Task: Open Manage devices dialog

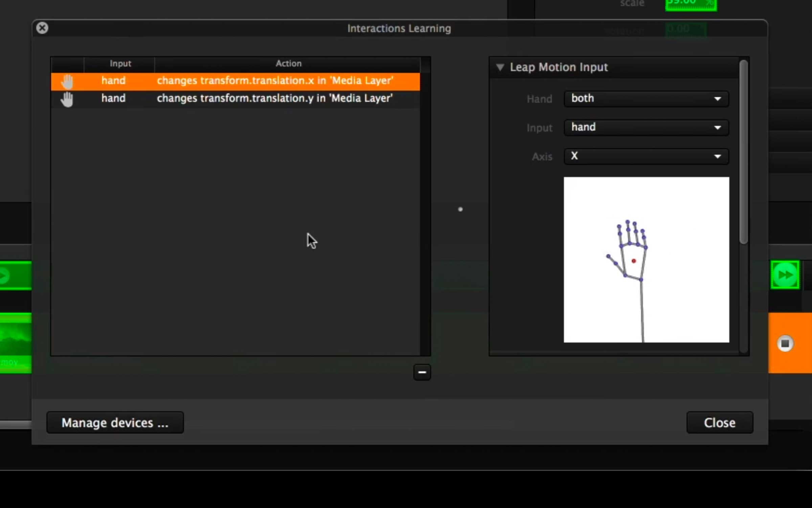Action: click(115, 423)
